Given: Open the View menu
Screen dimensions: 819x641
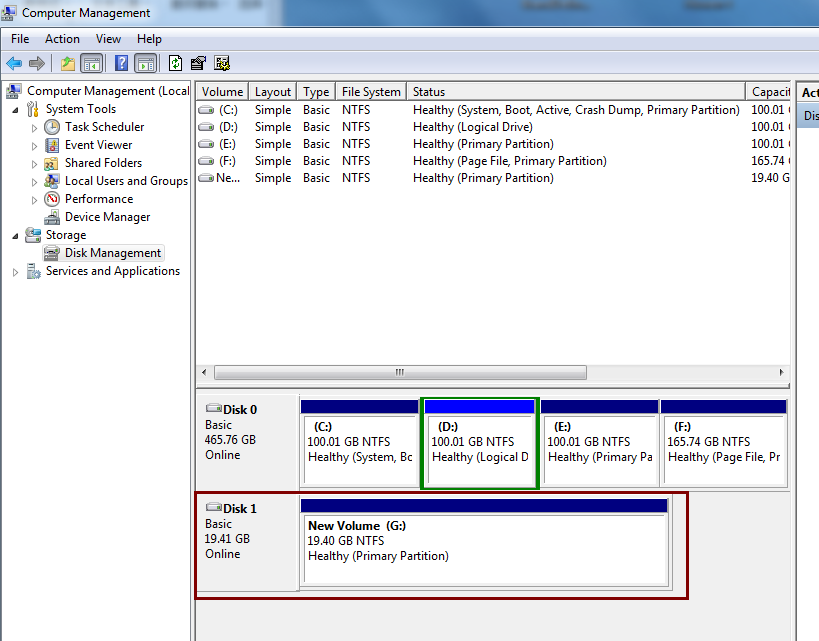Looking at the screenshot, I should [108, 39].
